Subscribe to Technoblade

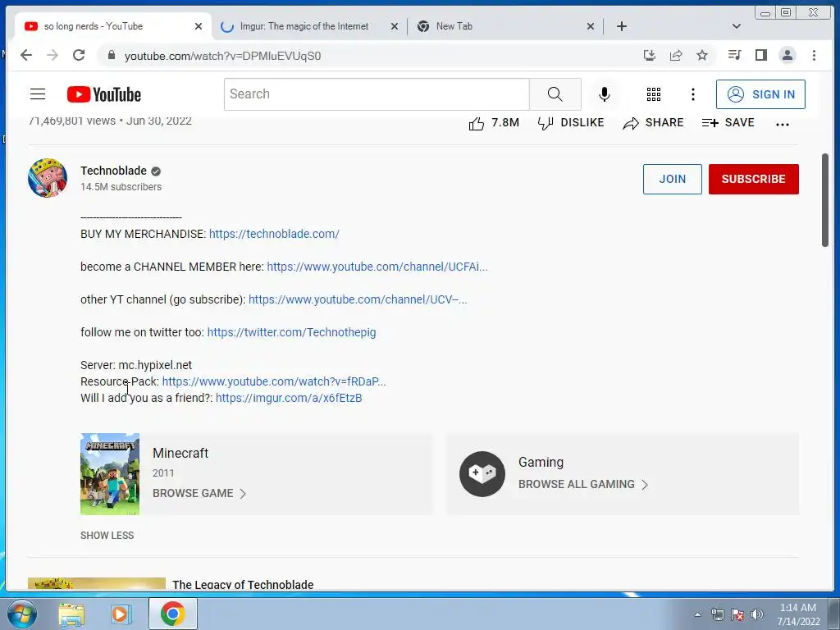pos(753,179)
